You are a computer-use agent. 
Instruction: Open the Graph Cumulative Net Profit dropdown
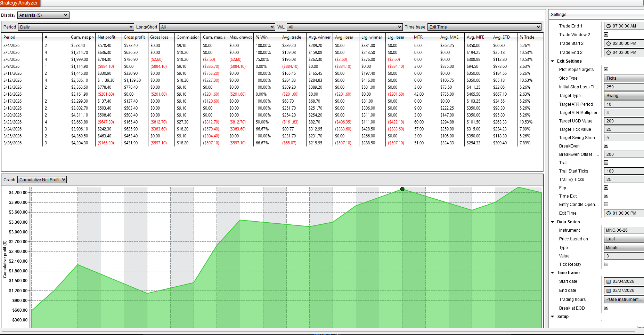tap(42, 180)
